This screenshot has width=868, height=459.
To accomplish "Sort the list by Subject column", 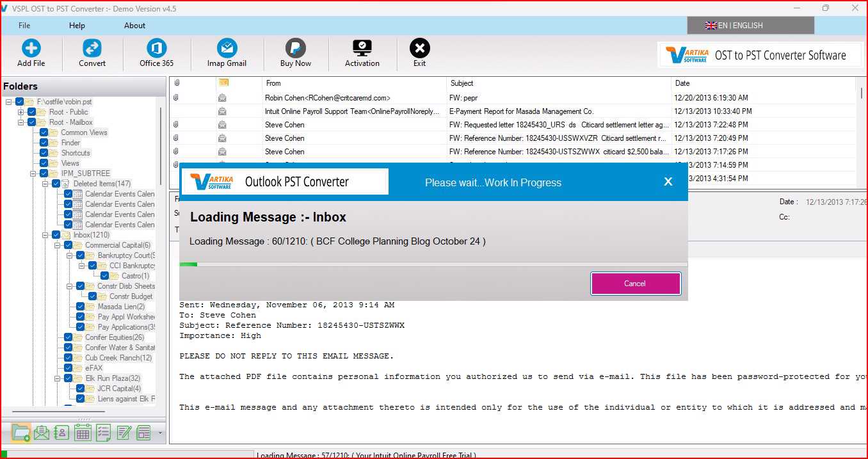I will (559, 83).
